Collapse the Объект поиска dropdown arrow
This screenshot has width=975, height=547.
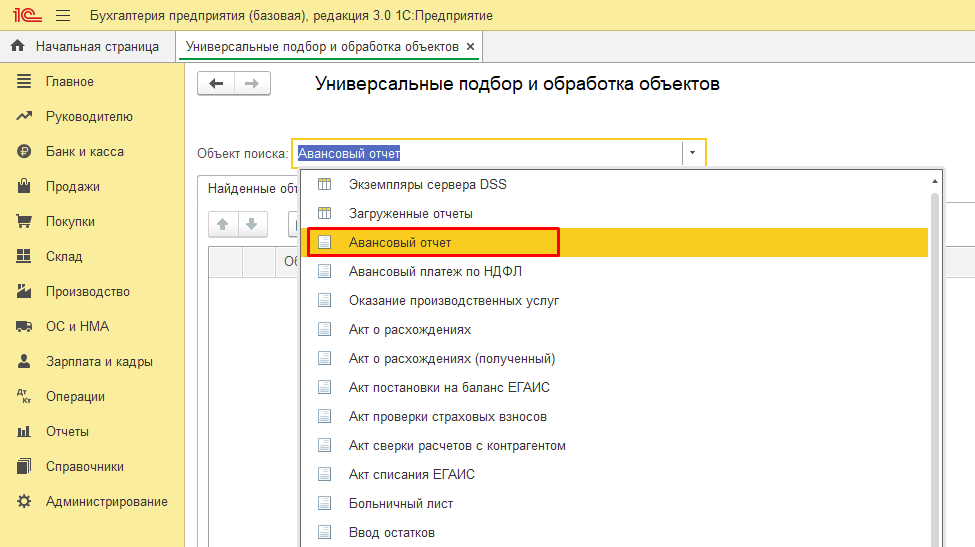click(693, 154)
